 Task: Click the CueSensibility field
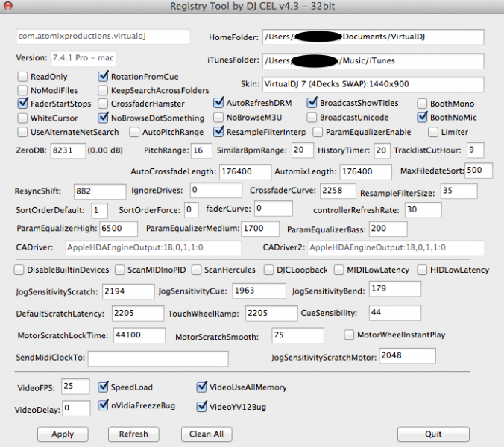(395, 312)
